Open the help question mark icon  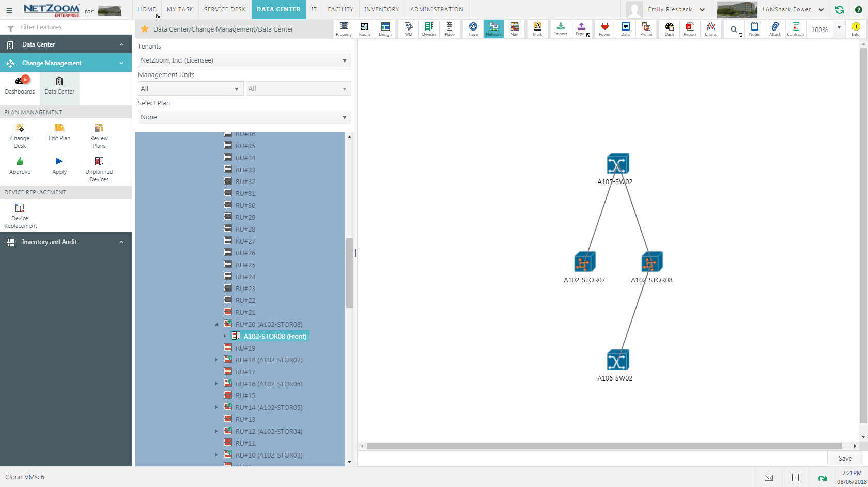tap(858, 9)
